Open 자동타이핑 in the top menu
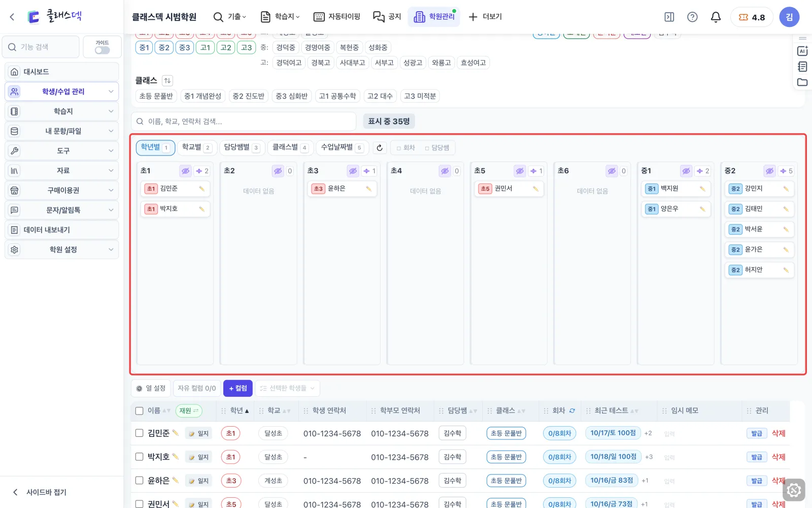This screenshot has width=812, height=508. click(x=337, y=17)
